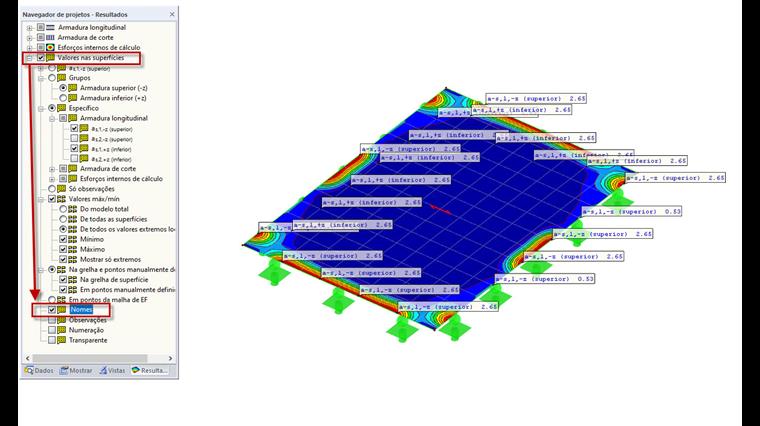Click the Em pontos da malha de EF radio button
760x426 pixels.
tap(52, 300)
